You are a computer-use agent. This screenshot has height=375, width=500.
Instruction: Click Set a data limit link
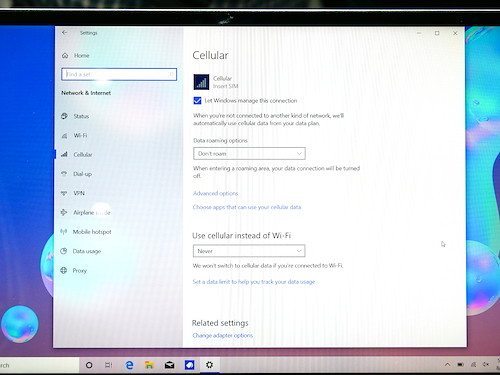coord(254,282)
